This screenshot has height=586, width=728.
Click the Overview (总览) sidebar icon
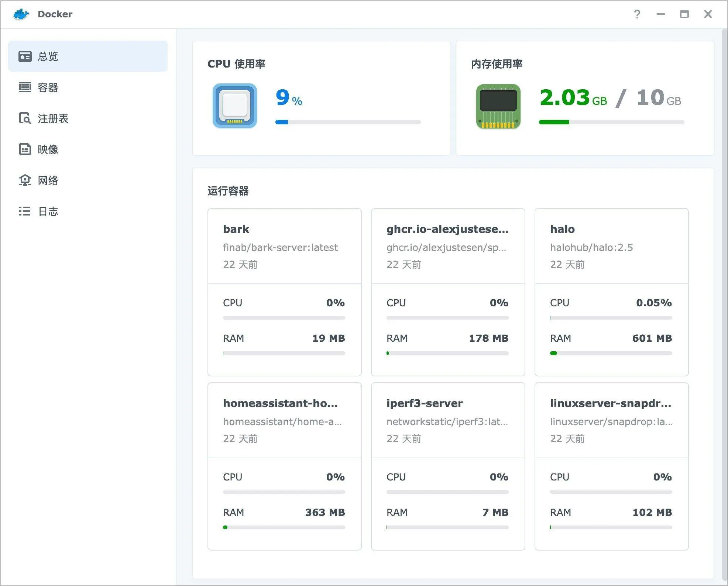[25, 56]
